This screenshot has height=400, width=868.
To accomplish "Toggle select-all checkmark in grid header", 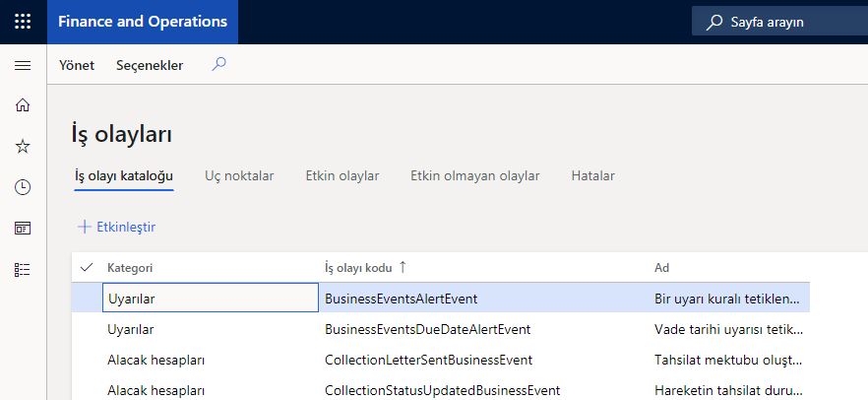I will pos(87,268).
